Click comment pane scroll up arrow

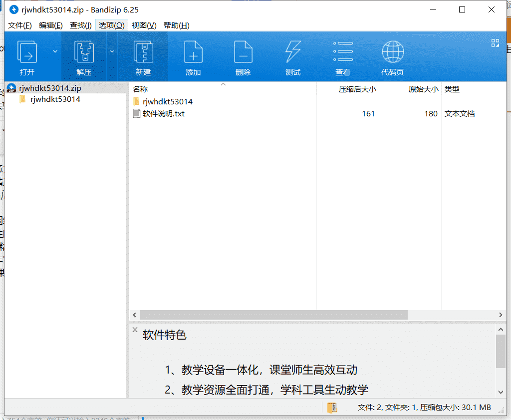tap(501, 329)
